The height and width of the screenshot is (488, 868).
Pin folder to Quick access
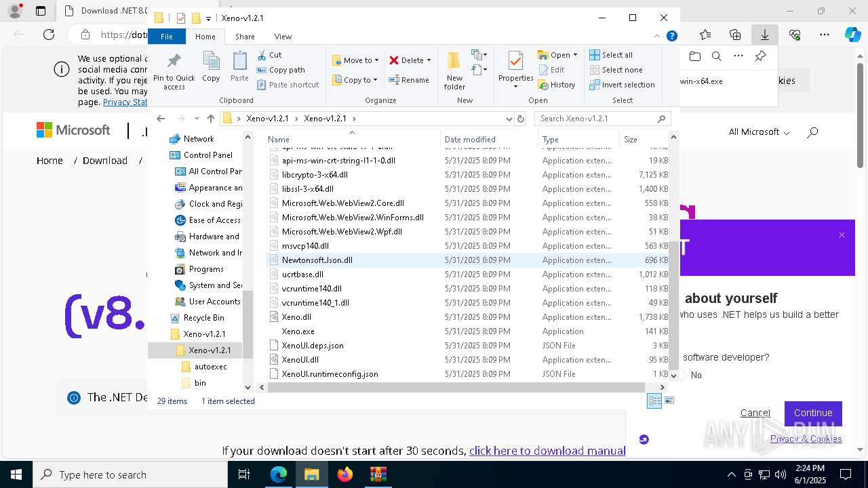click(x=174, y=70)
